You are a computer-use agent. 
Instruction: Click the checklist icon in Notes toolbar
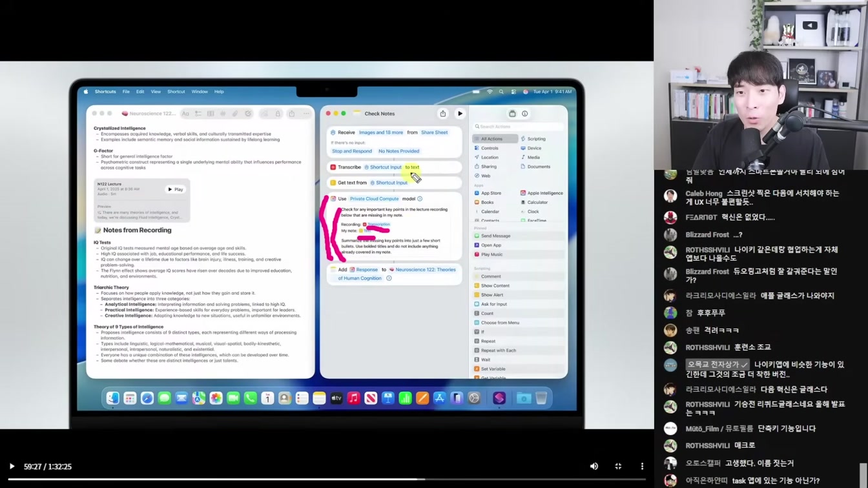(198, 114)
